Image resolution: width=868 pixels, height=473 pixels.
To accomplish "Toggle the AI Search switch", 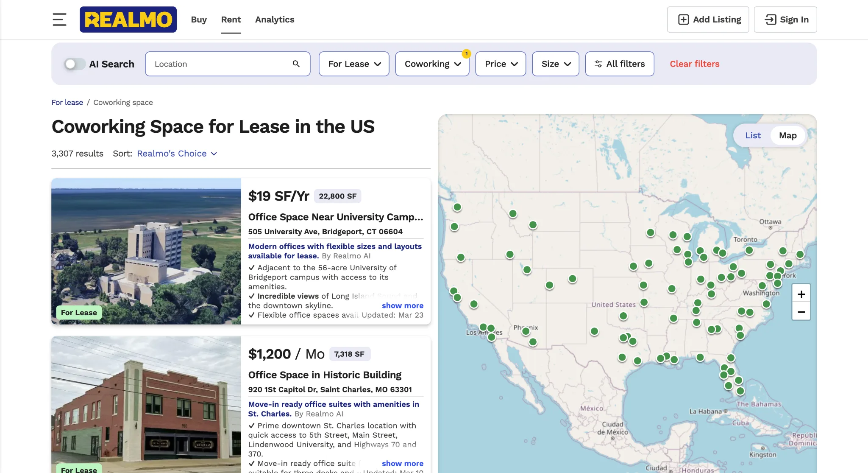I will (x=75, y=64).
